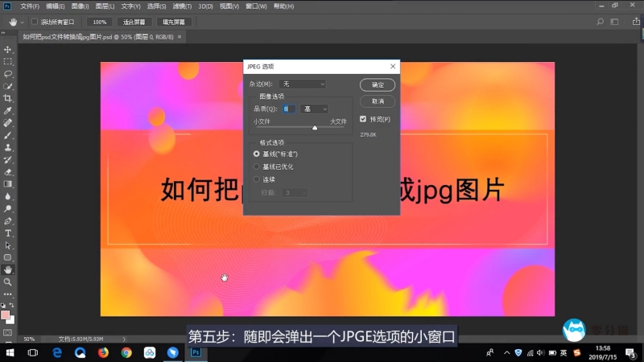Image resolution: width=644 pixels, height=362 pixels.
Task: Pick the Lasso tool
Action: click(8, 74)
